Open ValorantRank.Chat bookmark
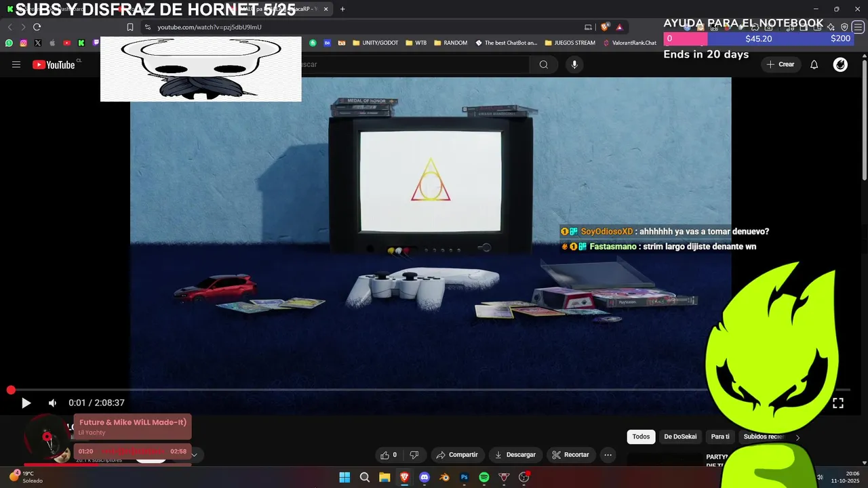The width and height of the screenshot is (868, 488). pyautogui.click(x=630, y=43)
